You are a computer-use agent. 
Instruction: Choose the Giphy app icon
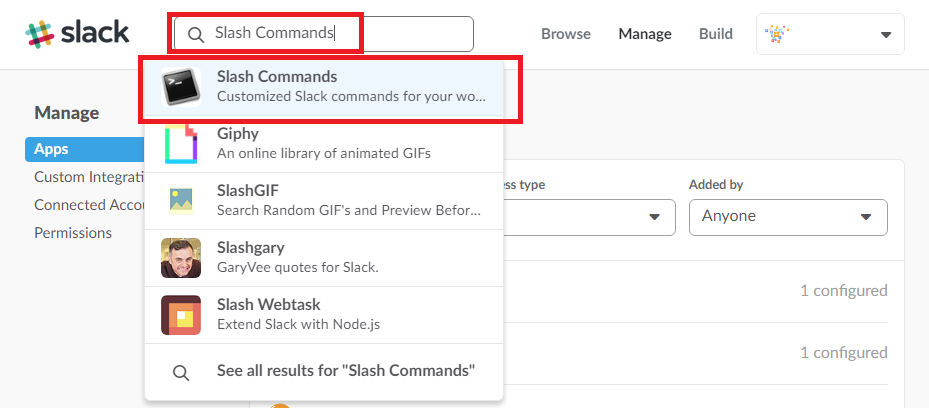[181, 144]
